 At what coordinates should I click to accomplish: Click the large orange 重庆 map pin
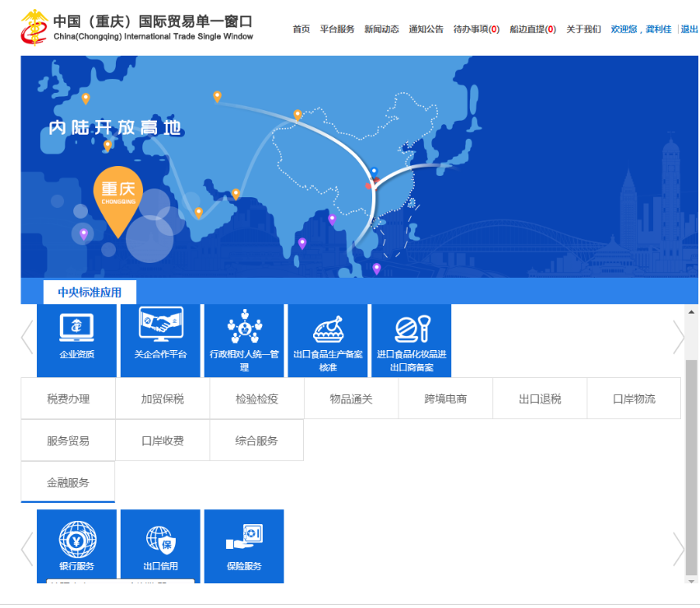click(x=117, y=202)
